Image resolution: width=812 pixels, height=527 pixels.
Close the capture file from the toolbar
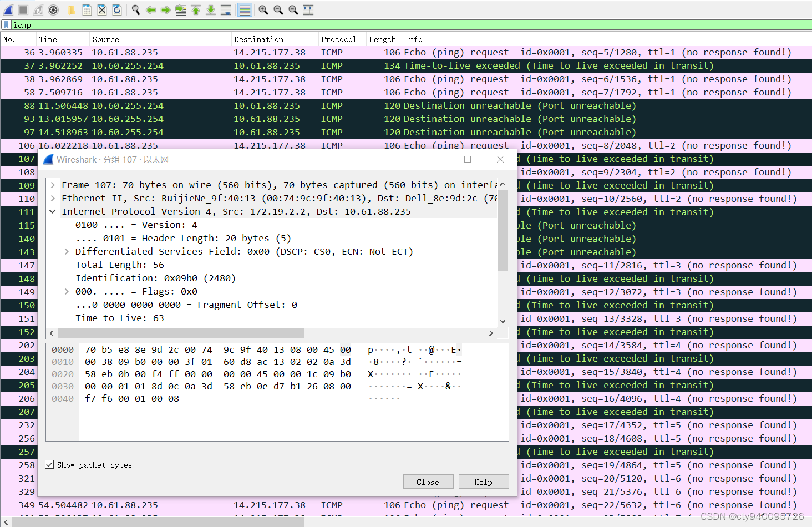pos(101,9)
